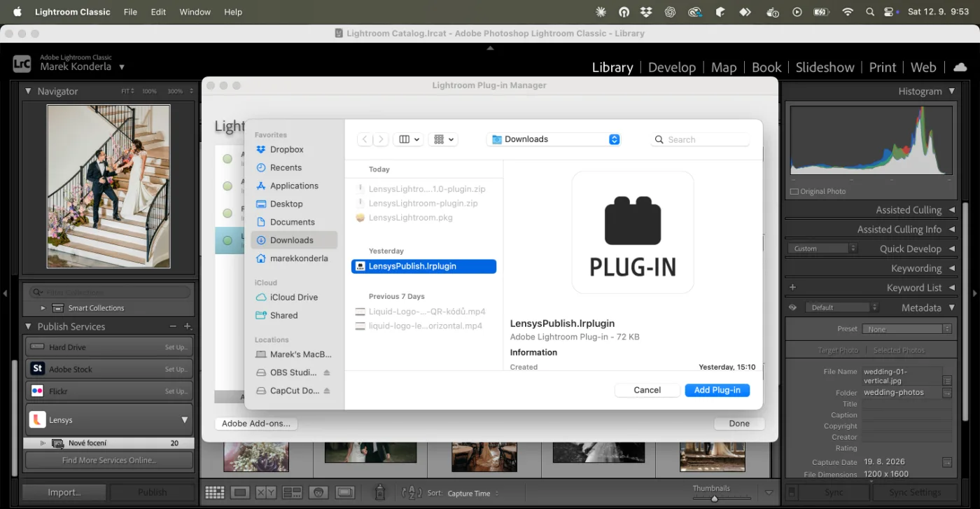This screenshot has width=980, height=509.
Task: Switch to the Slideshow module
Action: (825, 67)
